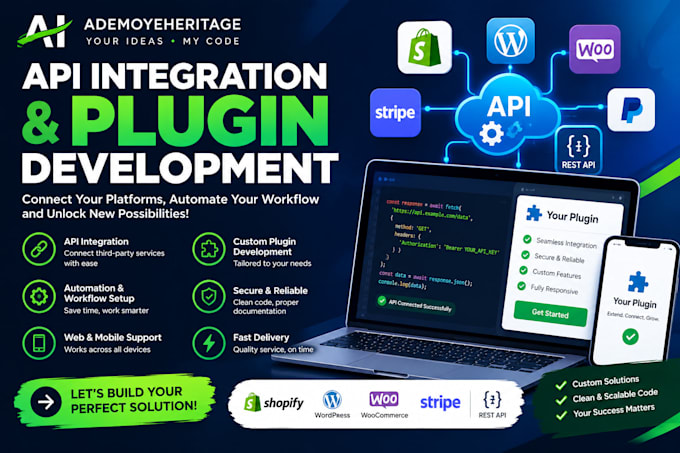
Task: Click the Seamless Integration check mark
Action: [527, 239]
